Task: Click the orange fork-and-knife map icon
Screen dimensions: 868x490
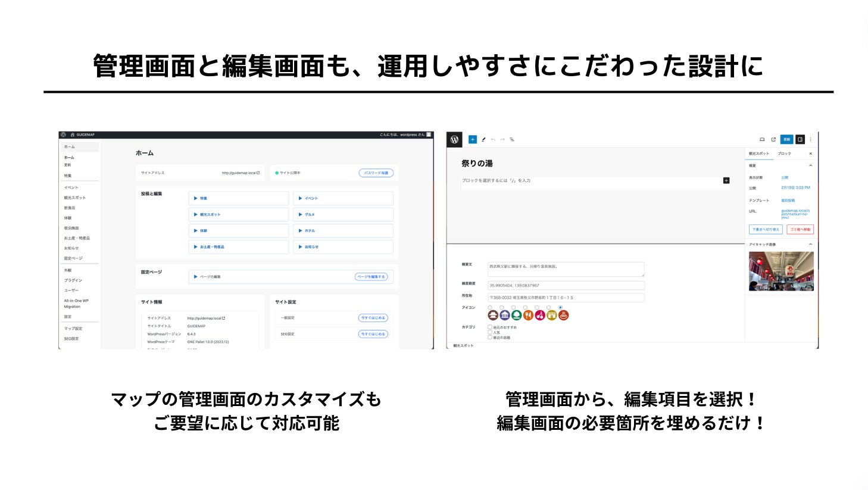Action: [528, 316]
